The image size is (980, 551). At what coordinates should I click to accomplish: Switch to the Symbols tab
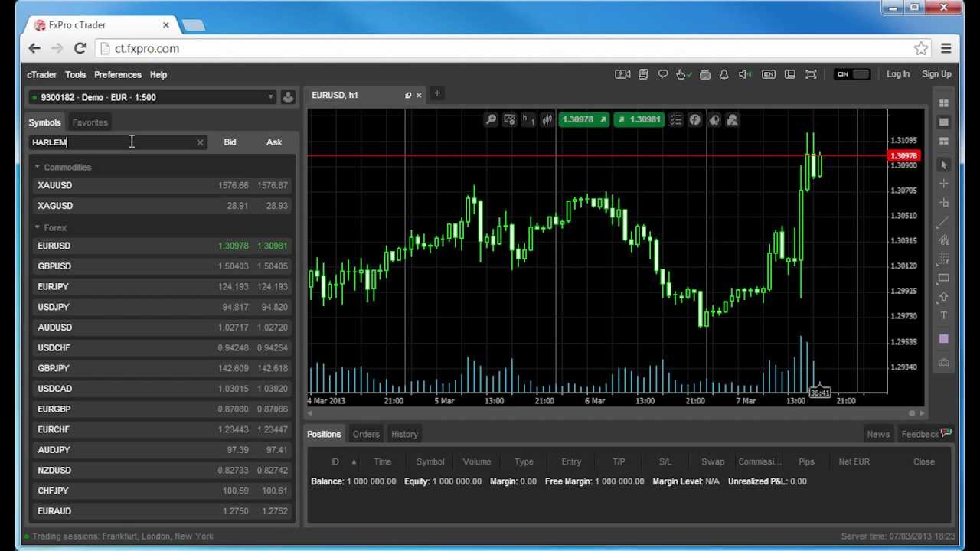click(x=44, y=122)
